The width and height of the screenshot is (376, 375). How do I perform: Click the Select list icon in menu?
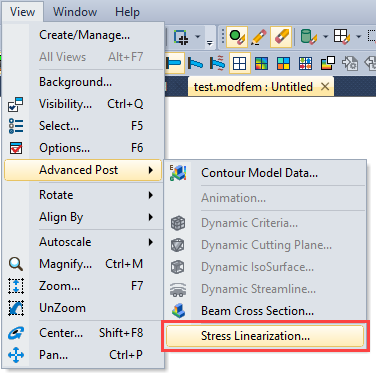pos(16,126)
